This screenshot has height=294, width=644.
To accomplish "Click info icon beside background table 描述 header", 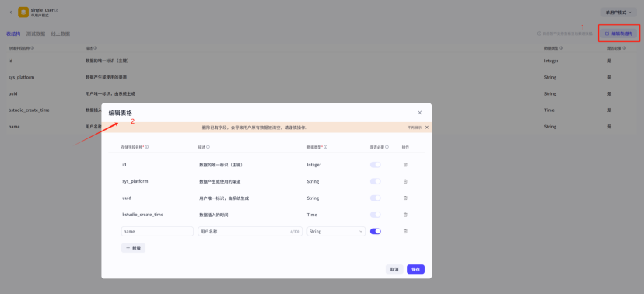I will click(x=96, y=48).
